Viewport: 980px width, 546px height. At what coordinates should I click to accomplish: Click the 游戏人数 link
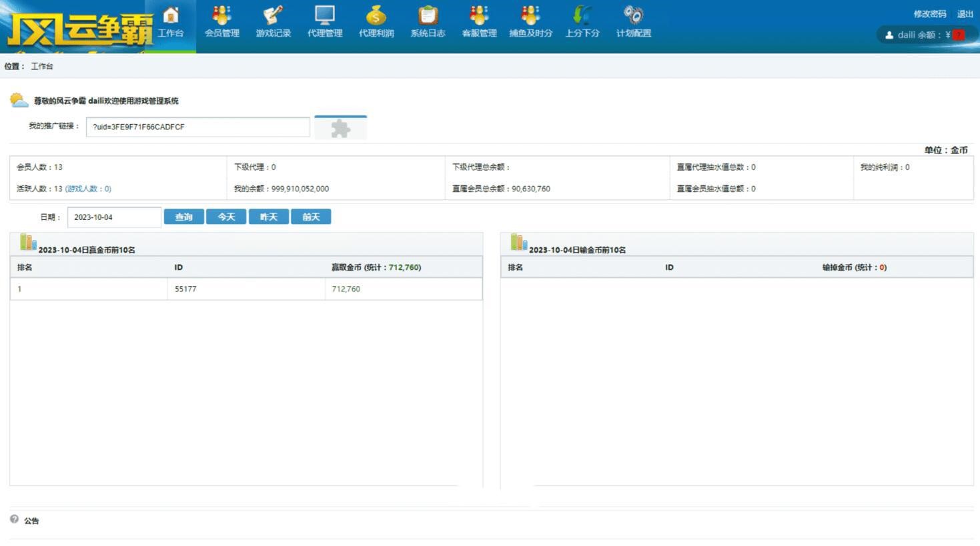coord(88,189)
